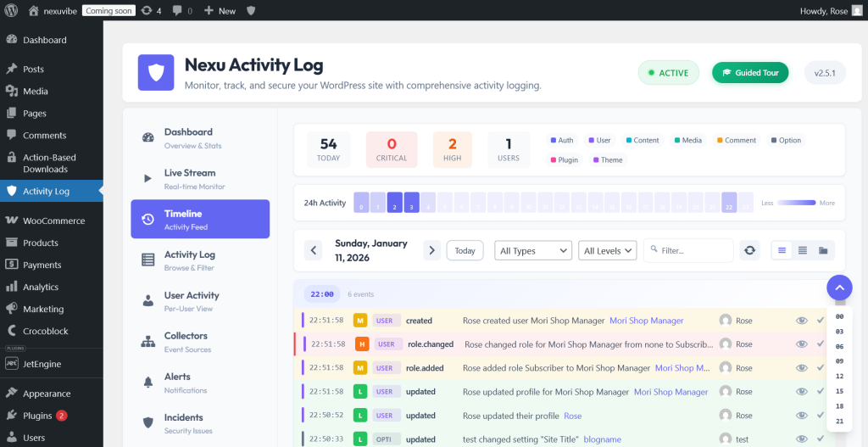Viewport: 868px width, 447px height.
Task: Switch to Dashboard Overview & Stats tab
Action: [x=200, y=138]
